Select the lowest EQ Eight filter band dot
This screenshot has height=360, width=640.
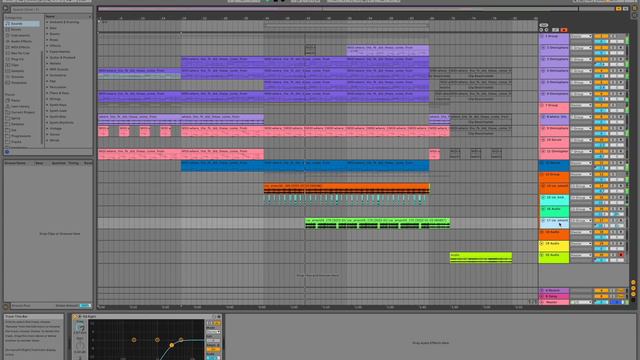click(x=134, y=340)
